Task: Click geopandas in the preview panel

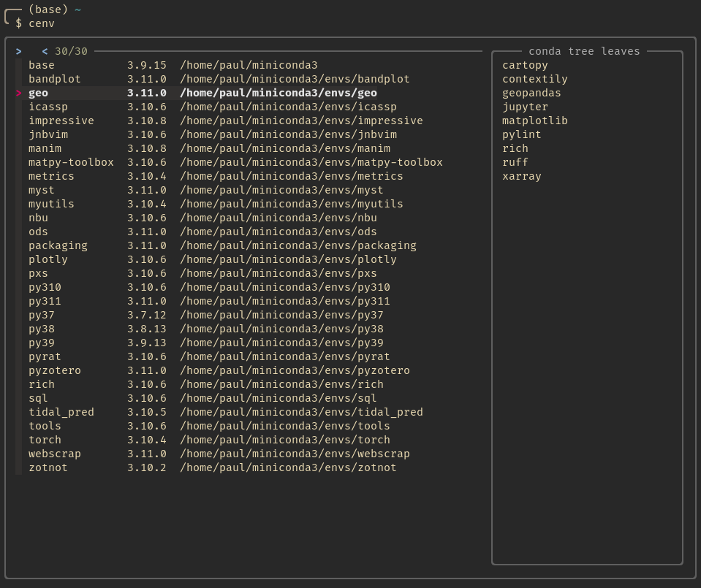Action: point(531,93)
